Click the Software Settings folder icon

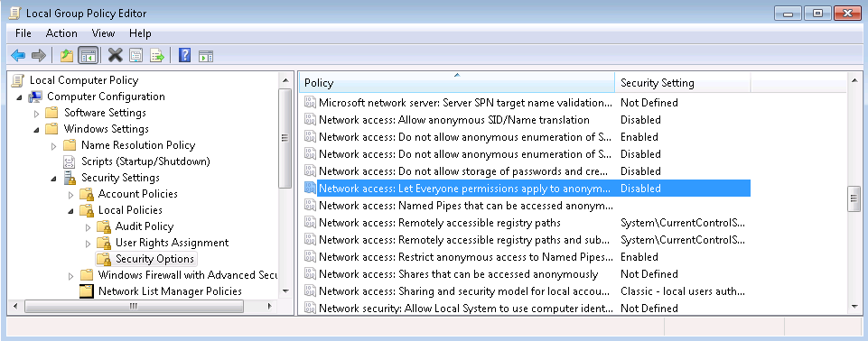[x=51, y=113]
